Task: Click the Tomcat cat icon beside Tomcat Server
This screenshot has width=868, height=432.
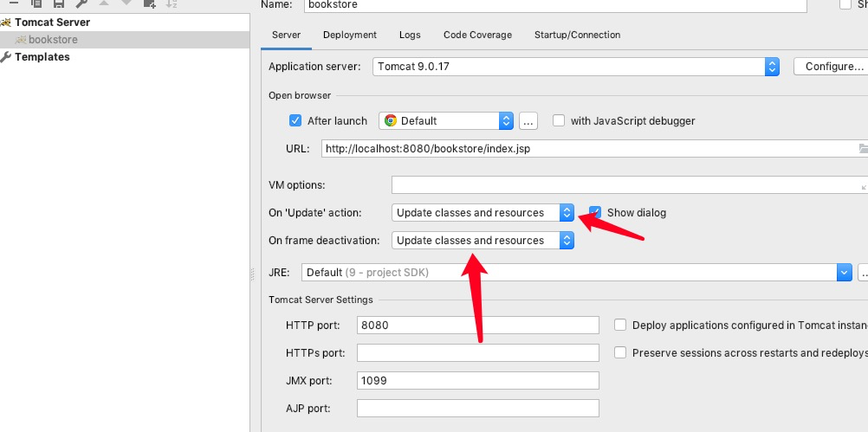Action: click(5, 23)
